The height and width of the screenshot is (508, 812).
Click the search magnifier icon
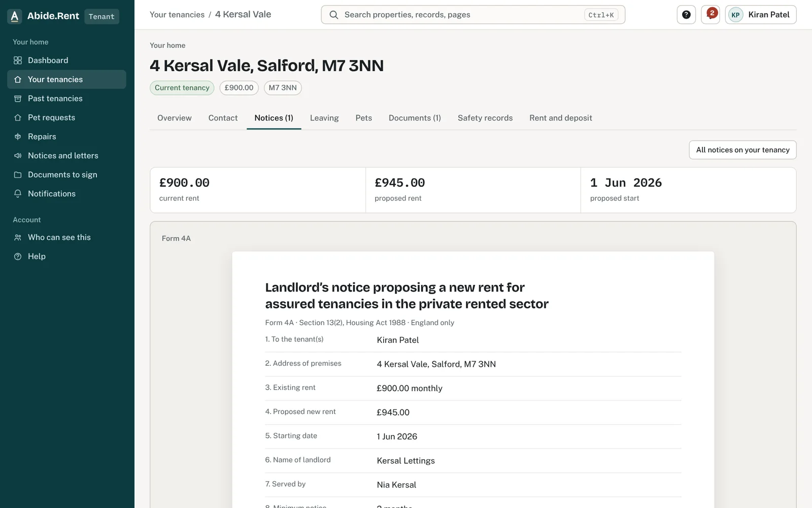coord(334,15)
